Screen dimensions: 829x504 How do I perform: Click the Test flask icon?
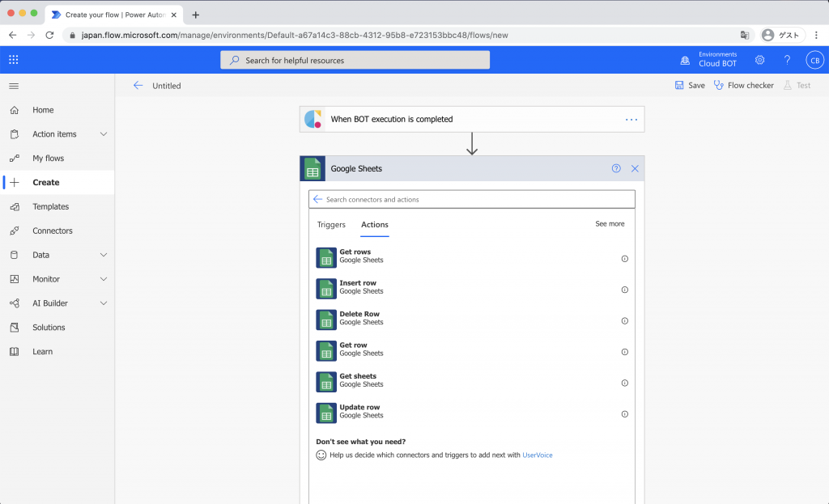[788, 85]
